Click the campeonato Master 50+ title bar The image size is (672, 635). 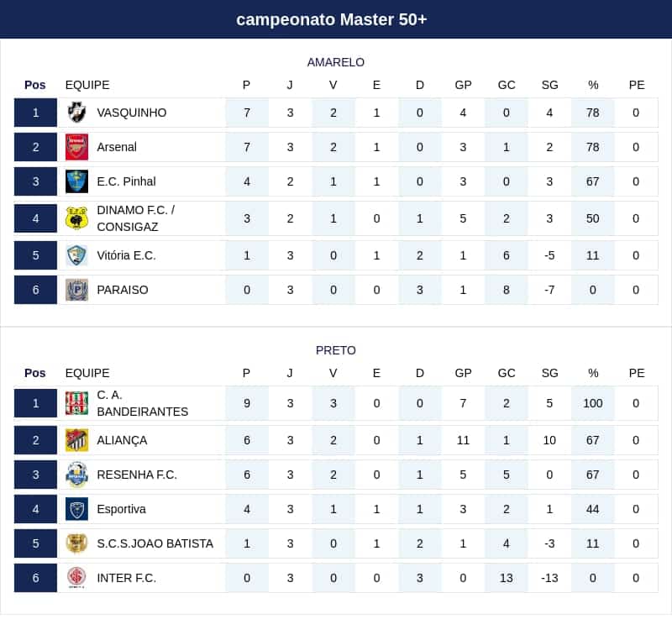point(336,19)
